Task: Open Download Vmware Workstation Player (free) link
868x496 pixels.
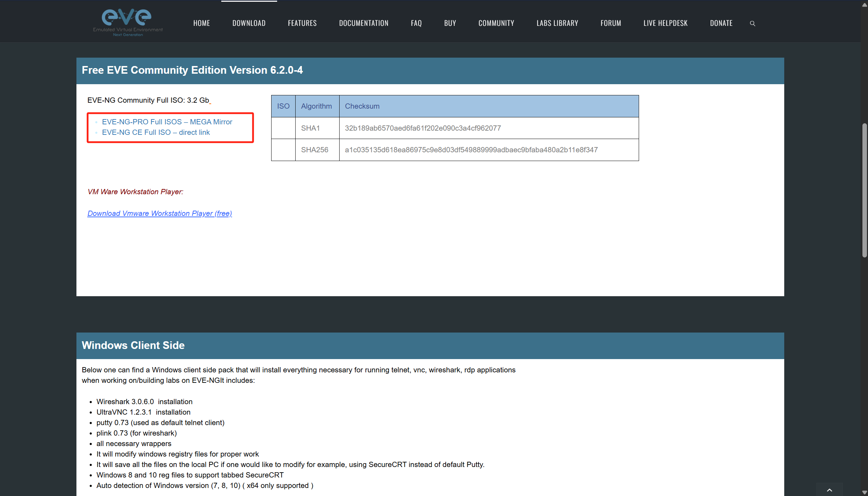Action: tap(159, 213)
